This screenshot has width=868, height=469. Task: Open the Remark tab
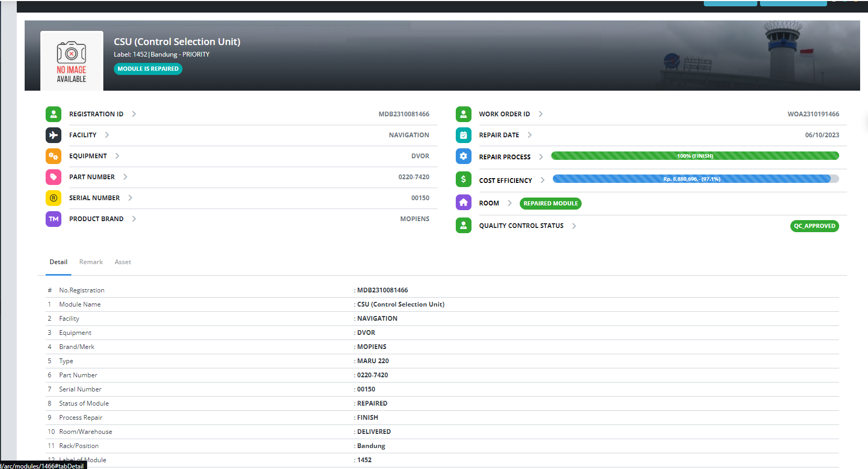pos(91,262)
